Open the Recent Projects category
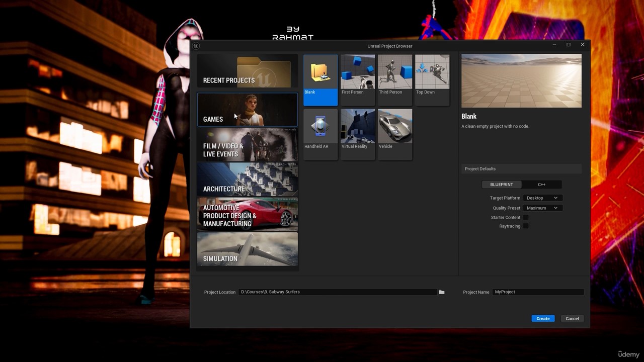644x362 pixels. tap(247, 71)
